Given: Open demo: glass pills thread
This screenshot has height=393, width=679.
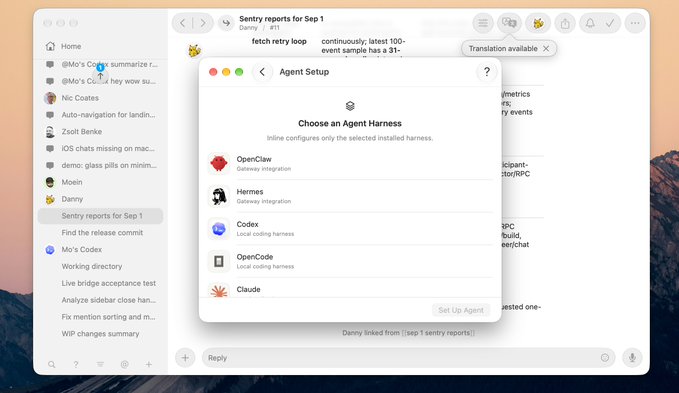Looking at the screenshot, I should pos(100,165).
